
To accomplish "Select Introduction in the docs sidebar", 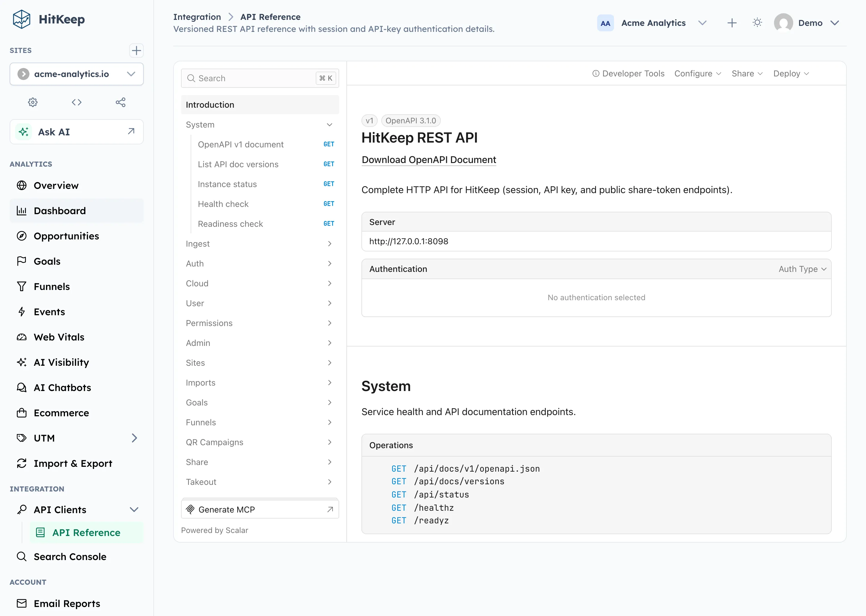I will (x=260, y=105).
